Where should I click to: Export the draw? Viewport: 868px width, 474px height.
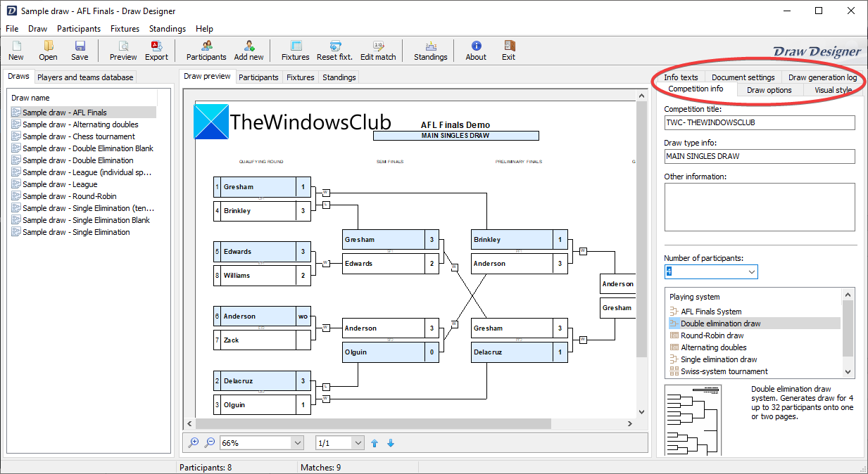(156, 50)
